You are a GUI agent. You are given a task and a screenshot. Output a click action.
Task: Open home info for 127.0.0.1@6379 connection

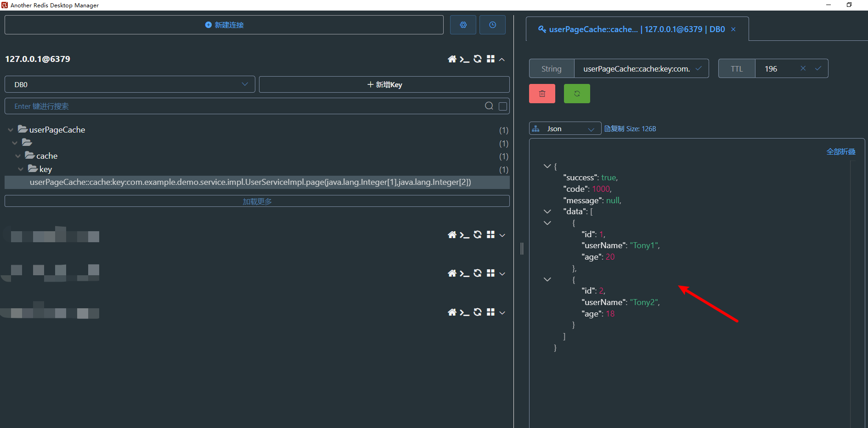[452, 59]
